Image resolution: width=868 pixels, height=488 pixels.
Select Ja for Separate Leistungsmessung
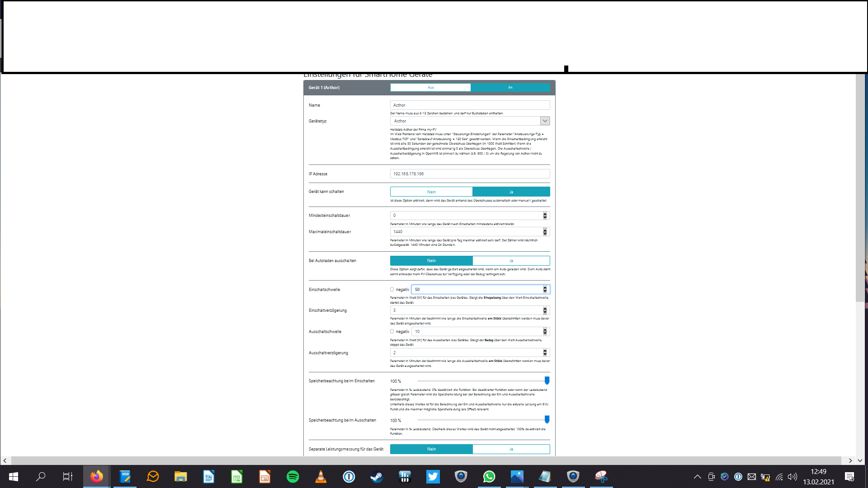click(511, 449)
